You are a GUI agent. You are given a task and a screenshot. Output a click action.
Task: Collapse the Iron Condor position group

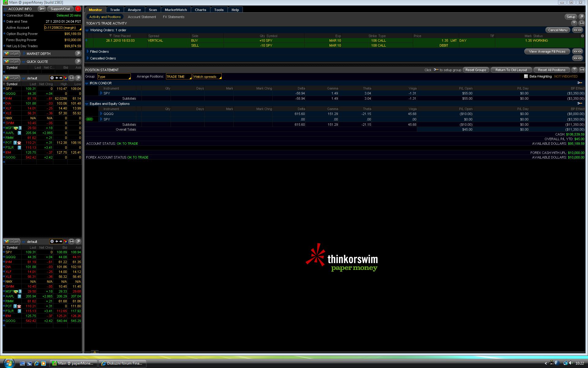coord(87,83)
